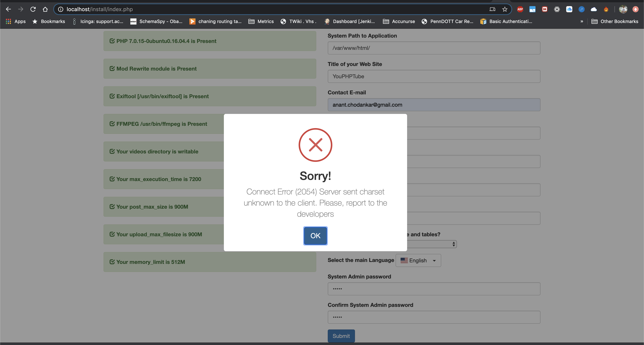Open the grey circular extension icon

click(x=557, y=9)
